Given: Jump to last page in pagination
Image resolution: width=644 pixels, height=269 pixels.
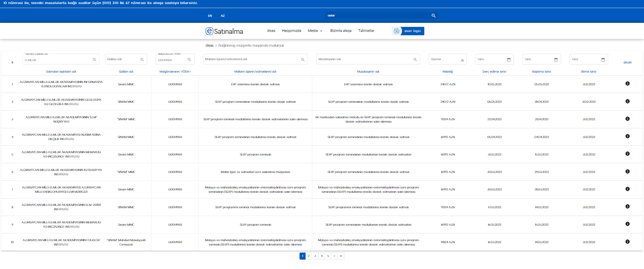Looking at the screenshot, I should point(341,256).
